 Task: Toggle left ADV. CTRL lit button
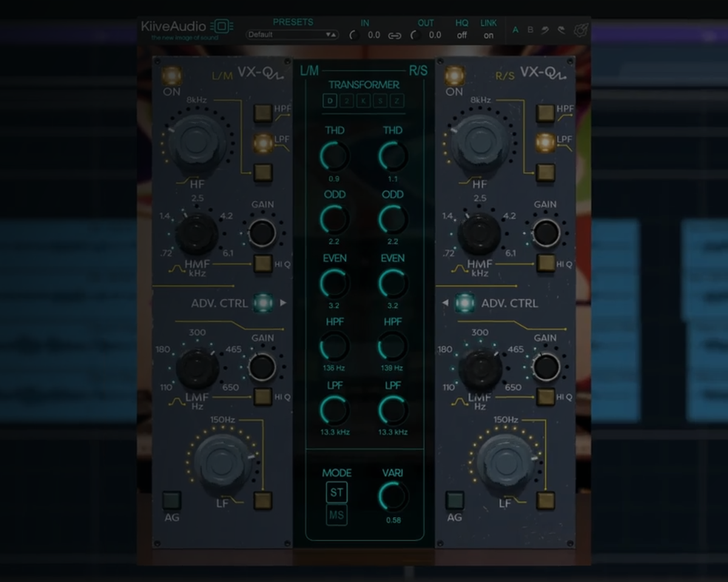[x=263, y=303]
